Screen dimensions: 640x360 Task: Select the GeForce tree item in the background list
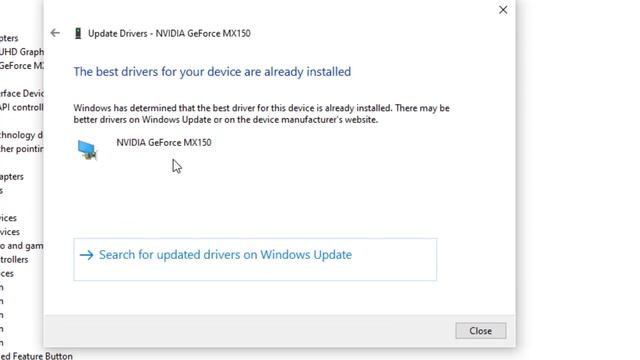coord(22,66)
